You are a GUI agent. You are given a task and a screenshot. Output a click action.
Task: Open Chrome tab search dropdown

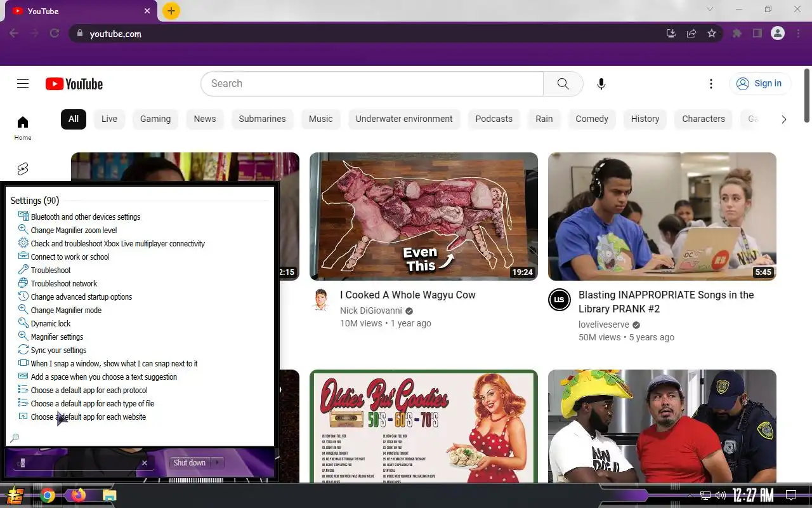point(710,9)
